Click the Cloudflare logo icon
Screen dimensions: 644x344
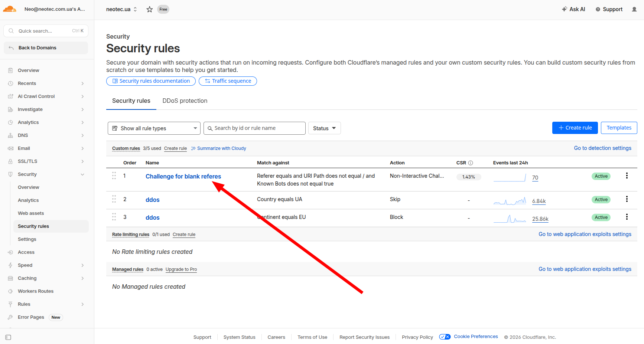pyautogui.click(x=9, y=9)
